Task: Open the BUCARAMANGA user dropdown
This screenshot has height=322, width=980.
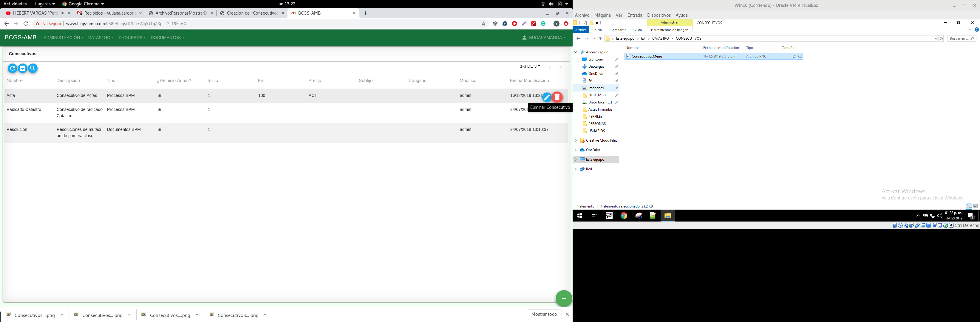Action: [544, 38]
